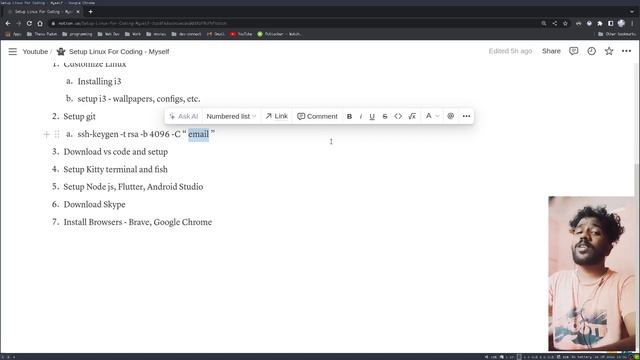The width and height of the screenshot is (640, 360).
Task: Open the YouTube bookmark
Action: click(241, 34)
